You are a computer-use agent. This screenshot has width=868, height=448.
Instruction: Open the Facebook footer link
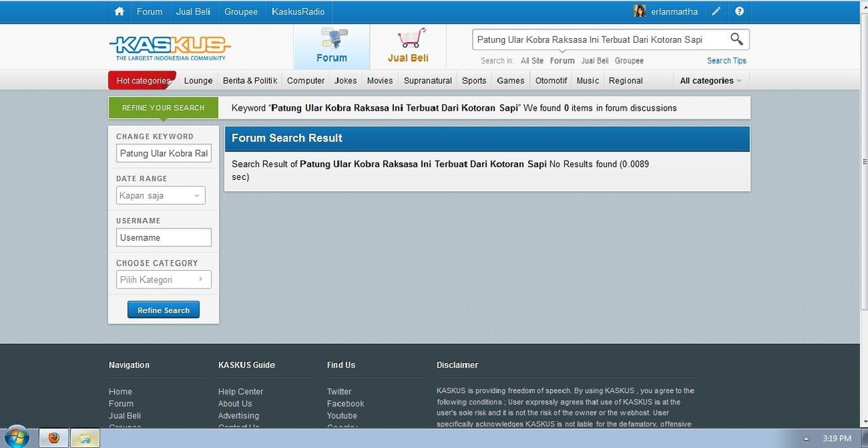tap(346, 404)
